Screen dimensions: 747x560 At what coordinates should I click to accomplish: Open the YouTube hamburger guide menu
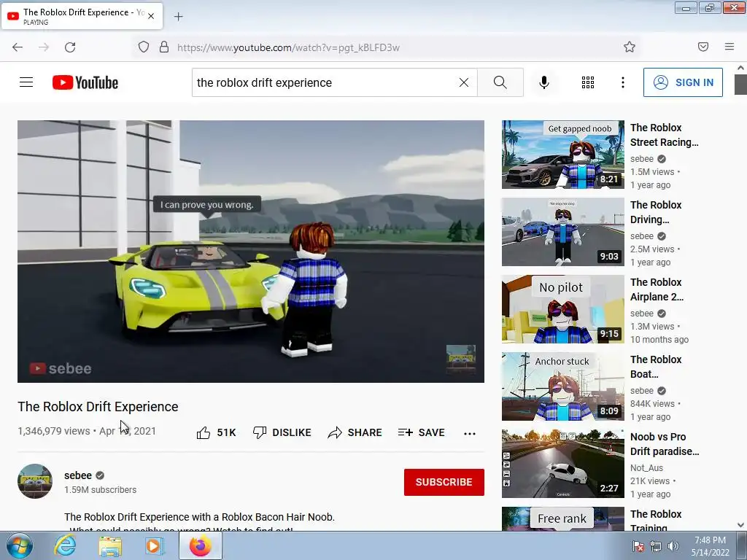pos(26,82)
